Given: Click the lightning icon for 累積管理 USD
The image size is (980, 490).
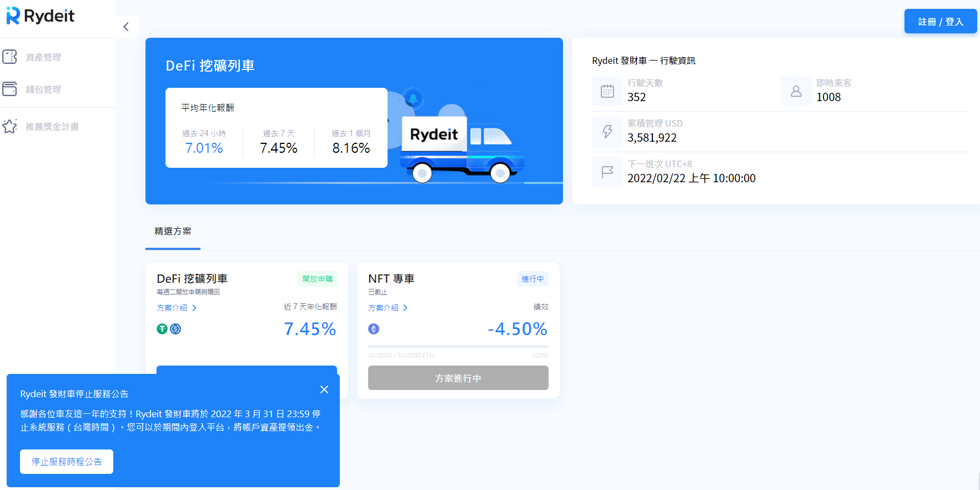Looking at the screenshot, I should pos(607,132).
